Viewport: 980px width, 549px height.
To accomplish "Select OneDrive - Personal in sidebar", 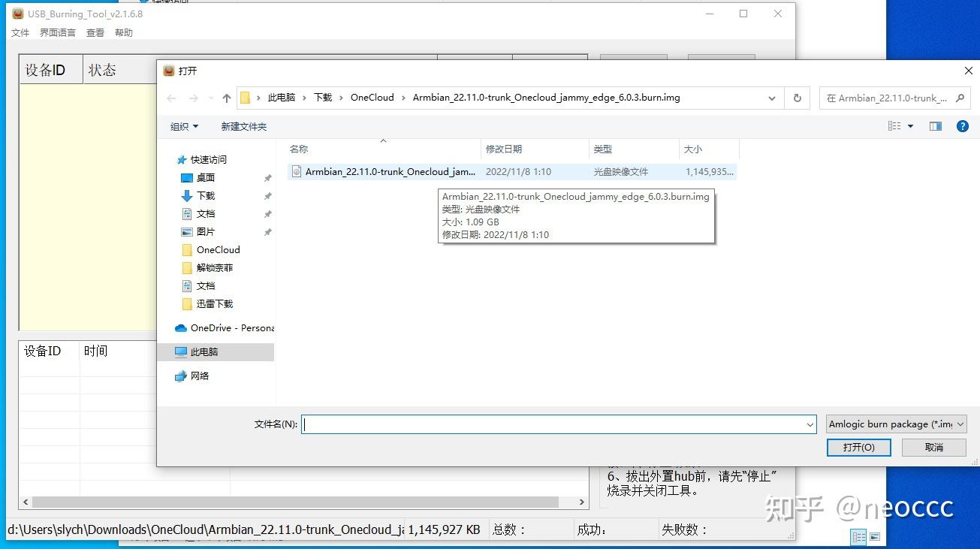I will click(225, 327).
